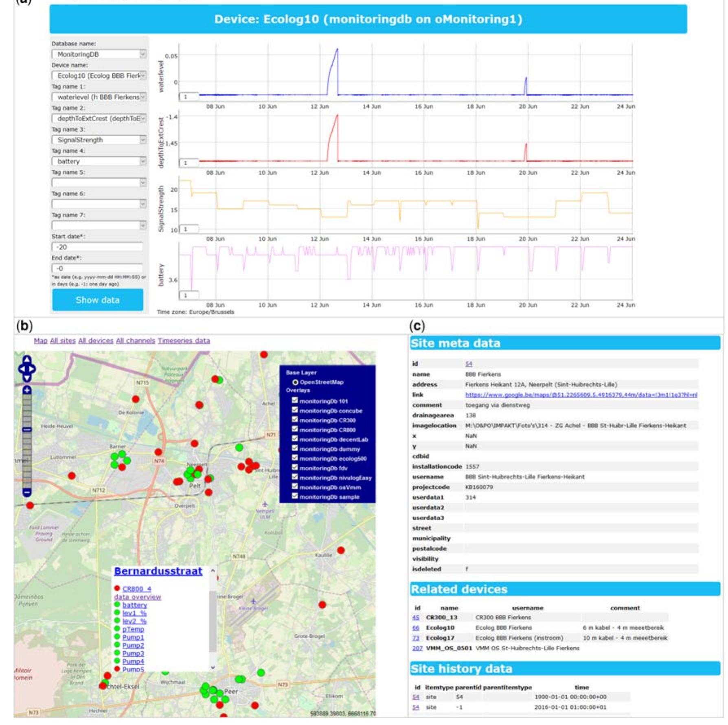Open the data overview link
The image size is (728, 725).
click(138, 597)
